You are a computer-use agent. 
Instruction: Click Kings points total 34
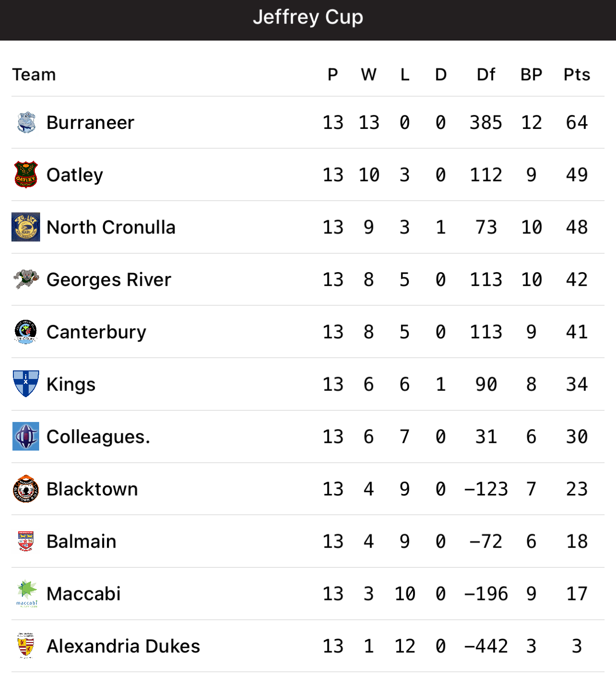pos(577,384)
